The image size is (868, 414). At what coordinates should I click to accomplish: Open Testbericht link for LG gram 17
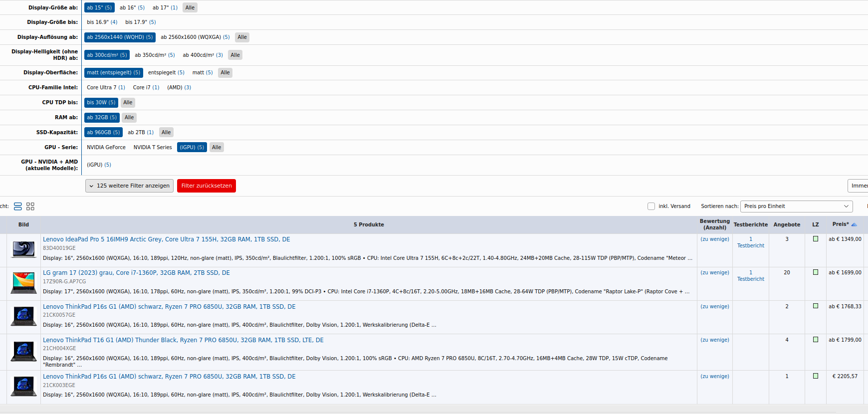751,276
